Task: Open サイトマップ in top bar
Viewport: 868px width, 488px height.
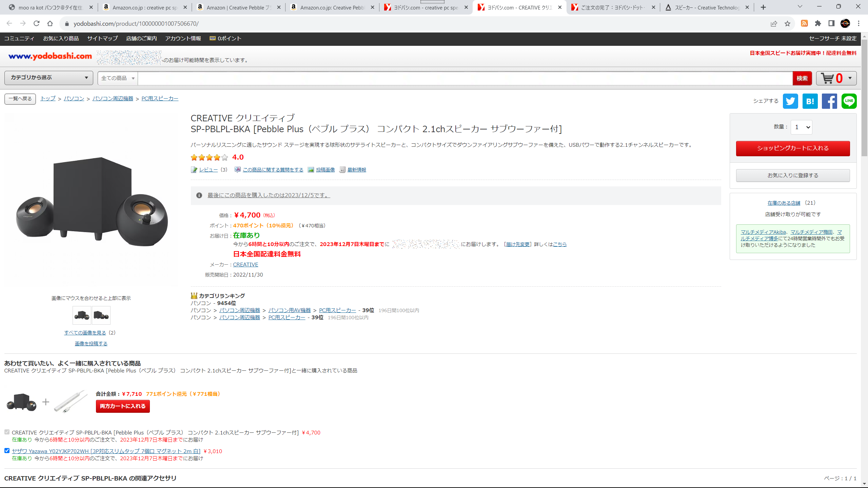Action: pos(102,39)
